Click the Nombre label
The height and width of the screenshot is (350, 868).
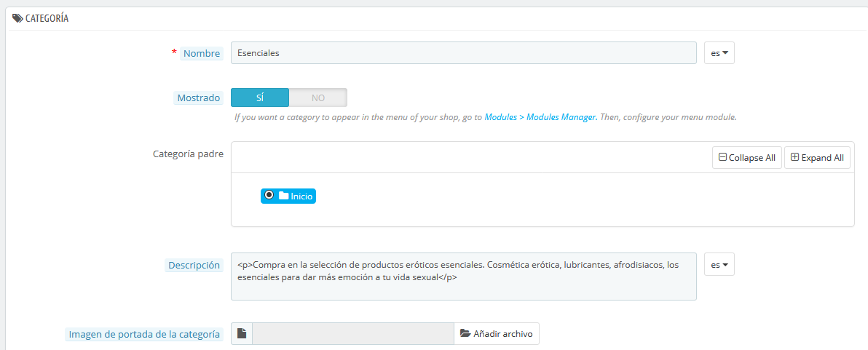pyautogui.click(x=202, y=54)
